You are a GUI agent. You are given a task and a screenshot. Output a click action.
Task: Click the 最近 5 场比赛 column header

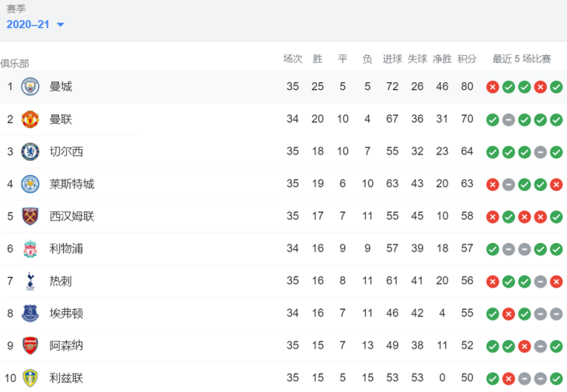(521, 58)
